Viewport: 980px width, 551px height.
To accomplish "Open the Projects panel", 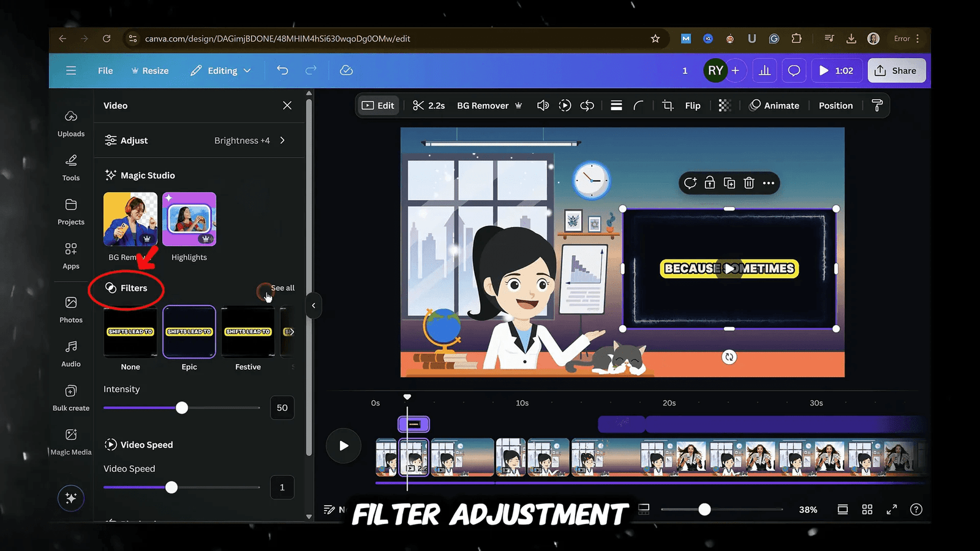I will [x=70, y=211].
